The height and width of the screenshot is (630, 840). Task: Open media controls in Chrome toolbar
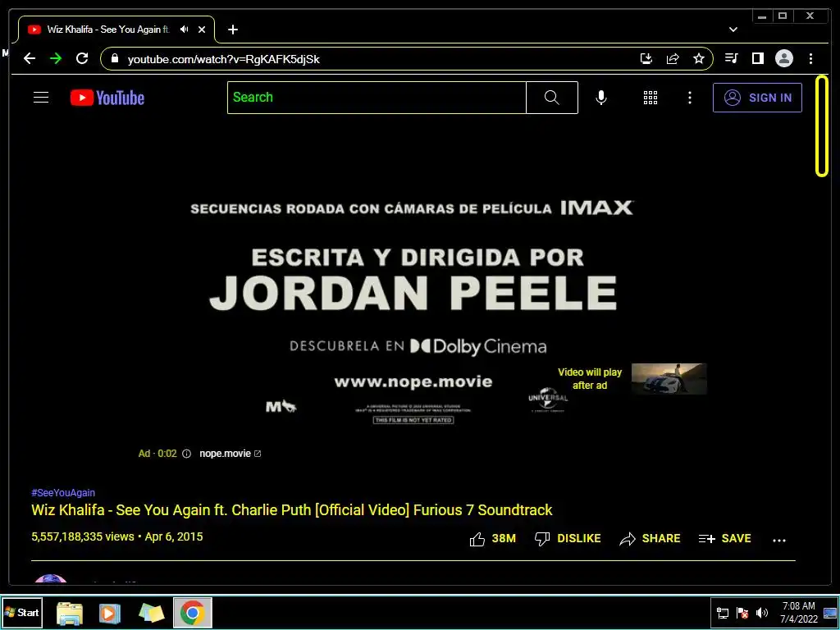point(731,58)
